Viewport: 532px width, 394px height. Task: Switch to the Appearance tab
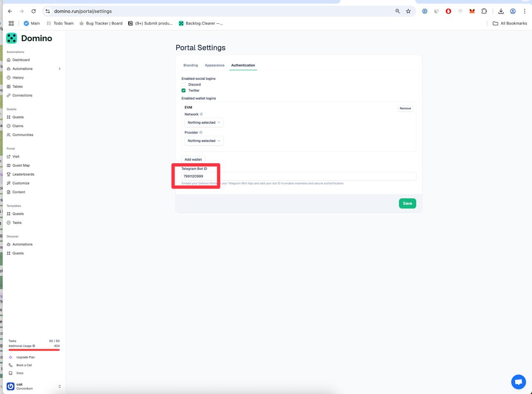pos(214,65)
